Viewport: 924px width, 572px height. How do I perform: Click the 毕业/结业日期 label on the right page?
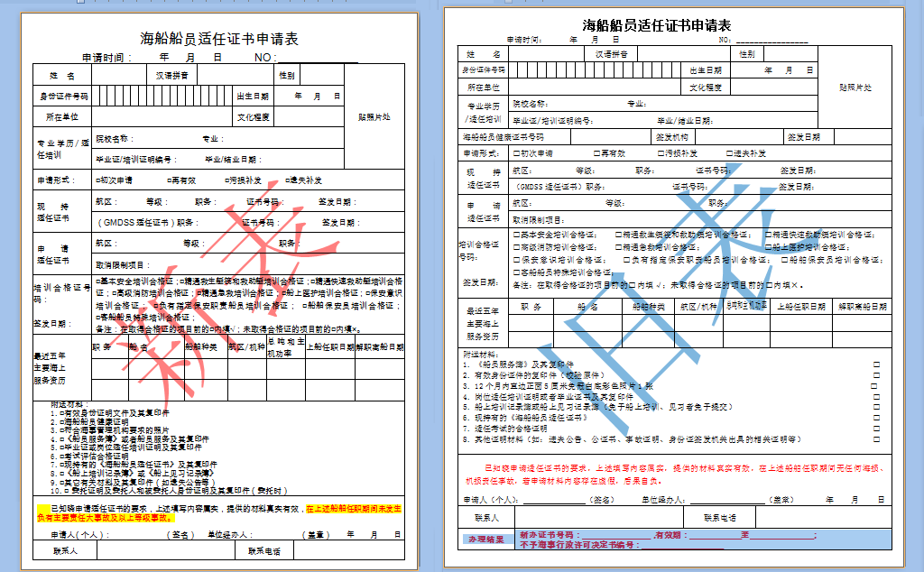(685, 121)
